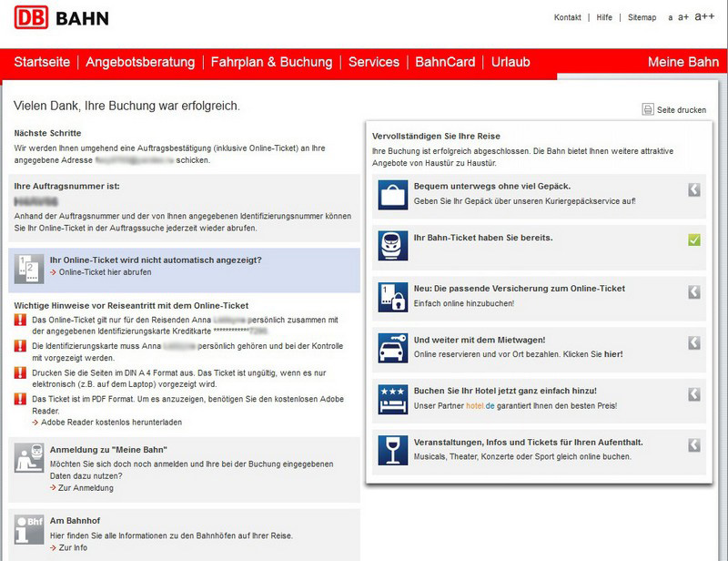728x561 pixels.
Task: Click 'Wichtige Hinweise vor Reiseantritt' heading
Action: point(131,305)
